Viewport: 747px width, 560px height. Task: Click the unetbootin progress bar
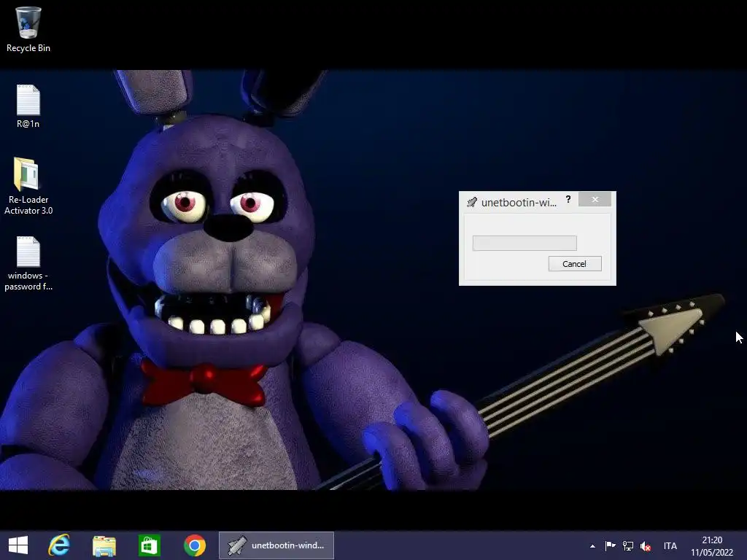coord(525,243)
